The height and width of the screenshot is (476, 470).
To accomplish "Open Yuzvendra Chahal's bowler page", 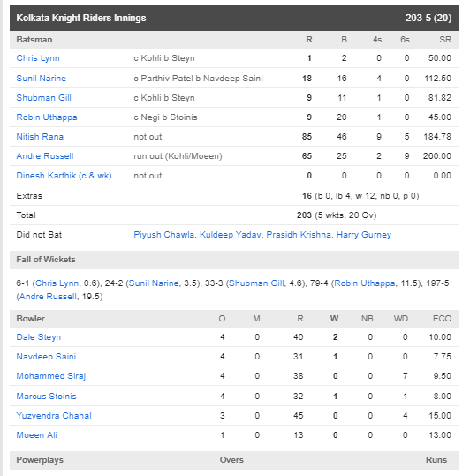I will (x=54, y=416).
